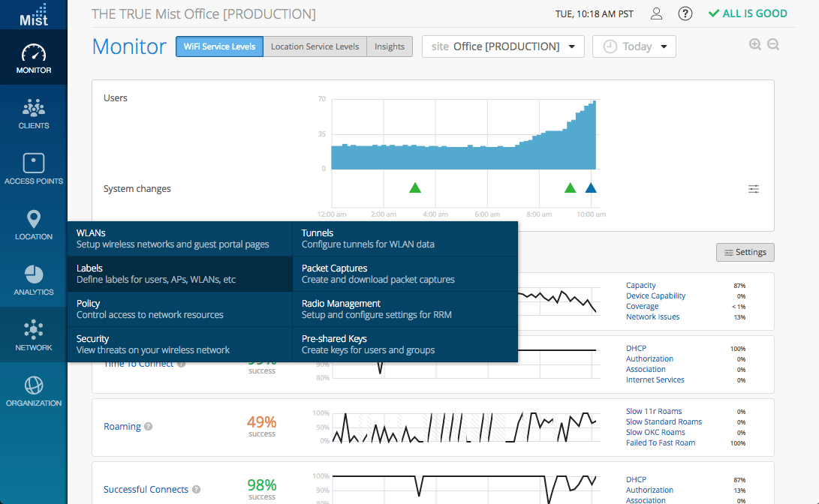Click the first green system change triangle
This screenshot has width=819, height=504.
414,187
